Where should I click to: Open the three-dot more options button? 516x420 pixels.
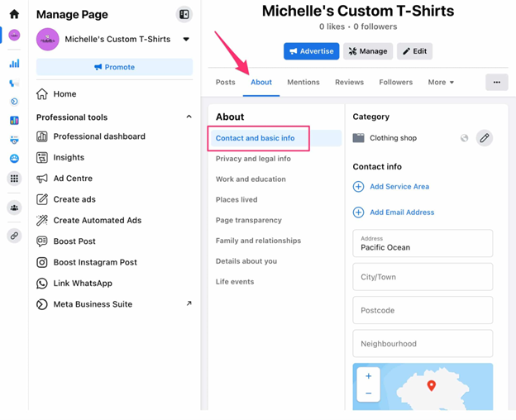tap(497, 82)
